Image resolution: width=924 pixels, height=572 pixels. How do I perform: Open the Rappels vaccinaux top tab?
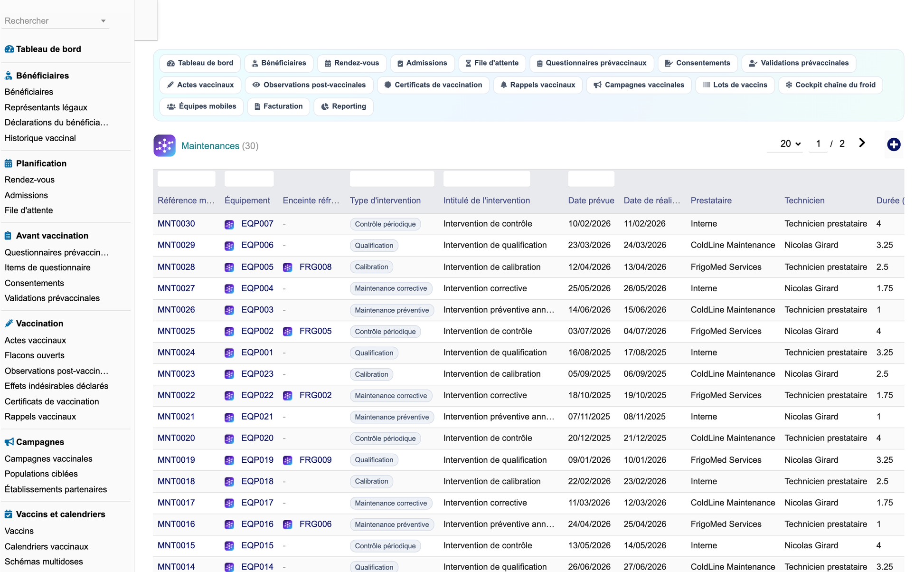pyautogui.click(x=538, y=85)
